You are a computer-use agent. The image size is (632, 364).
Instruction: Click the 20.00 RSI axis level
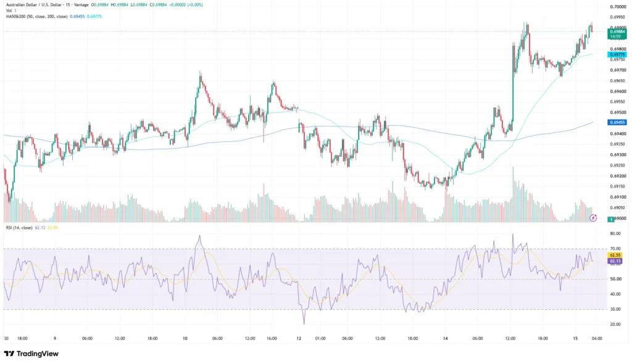click(x=615, y=325)
